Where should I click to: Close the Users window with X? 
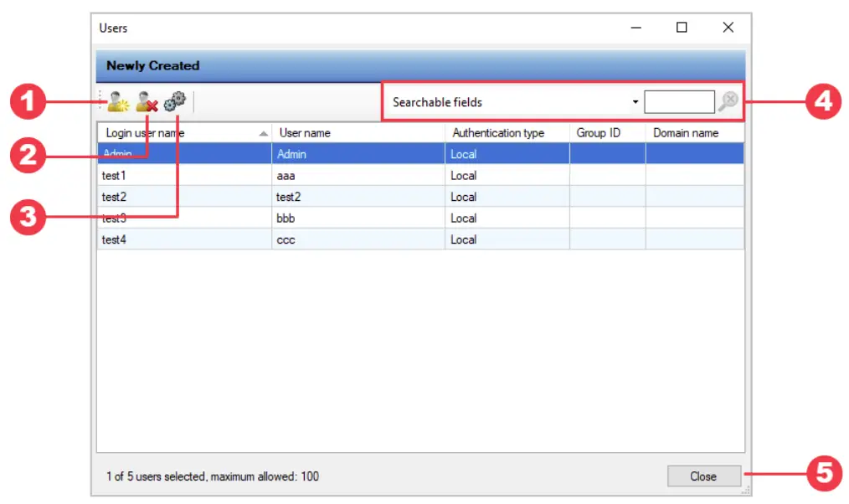pos(728,28)
